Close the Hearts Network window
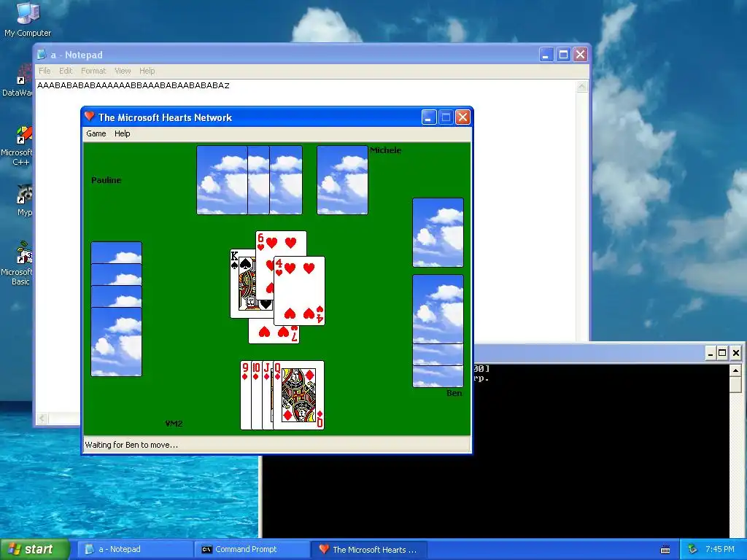This screenshot has width=747, height=560. point(462,117)
